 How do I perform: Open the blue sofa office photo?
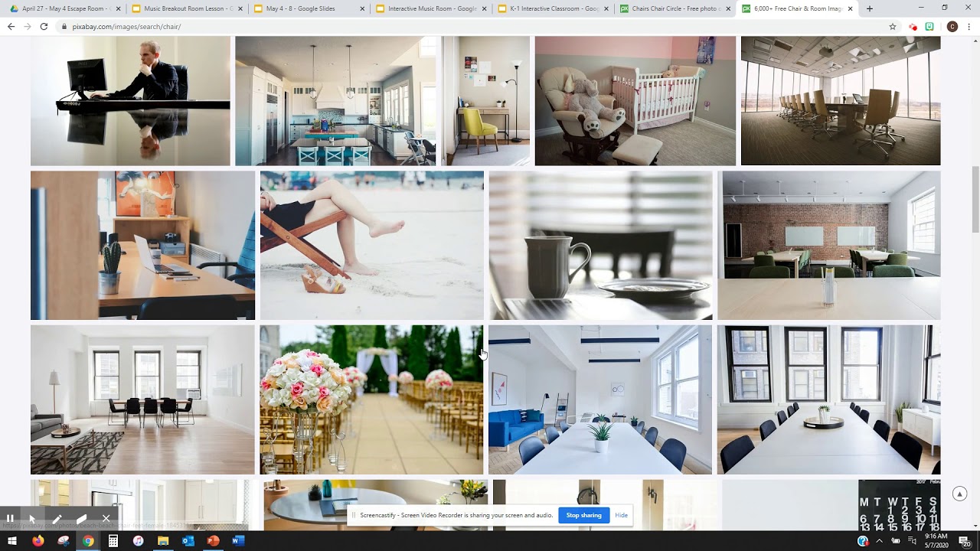click(600, 399)
